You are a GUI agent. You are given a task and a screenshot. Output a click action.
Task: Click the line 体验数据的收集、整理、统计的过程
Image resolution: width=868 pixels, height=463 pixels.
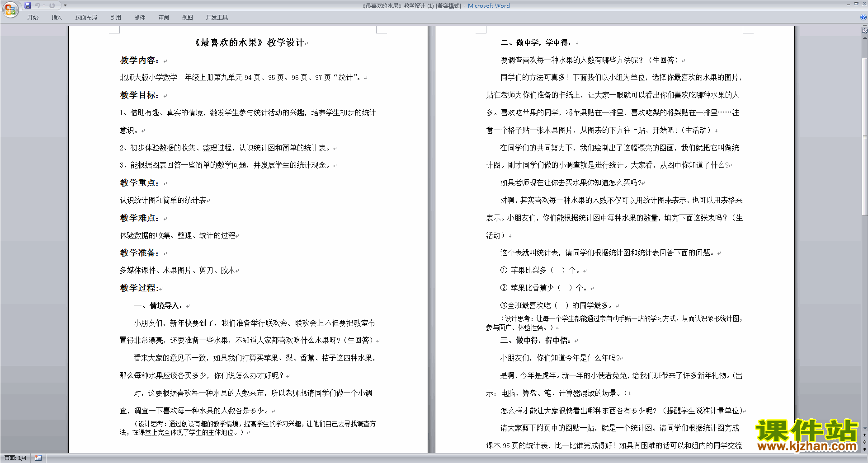point(178,235)
